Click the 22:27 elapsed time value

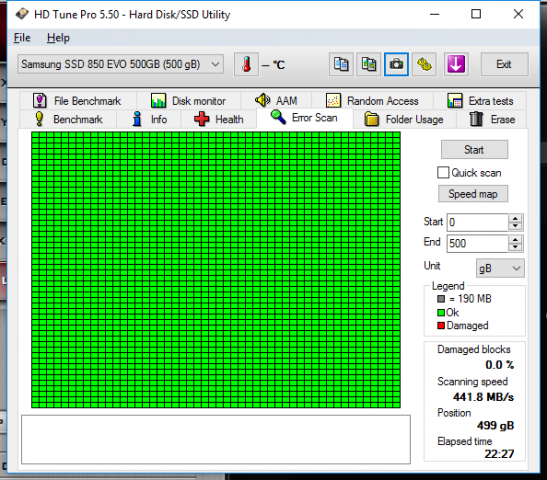499,454
